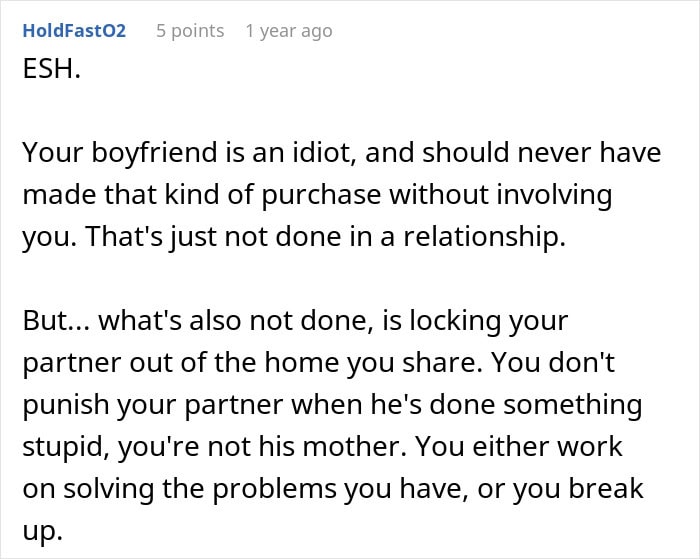Click the ESH. verdict text
Image resolution: width=700 pixels, height=559 pixels.
(52, 69)
